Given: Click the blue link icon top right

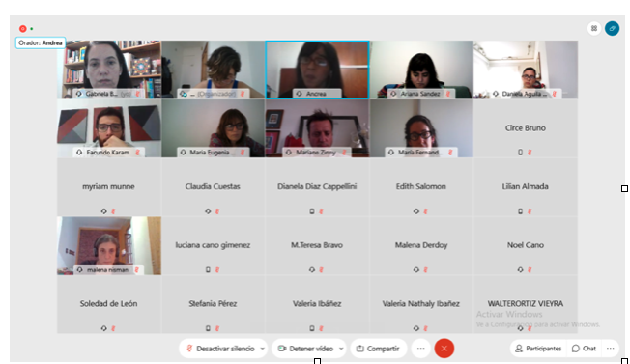Looking at the screenshot, I should click(612, 28).
